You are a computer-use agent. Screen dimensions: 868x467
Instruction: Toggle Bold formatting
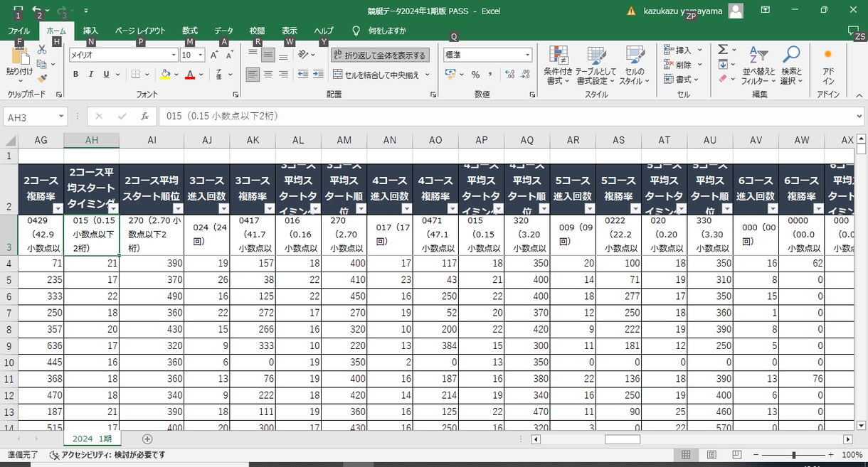pos(76,74)
